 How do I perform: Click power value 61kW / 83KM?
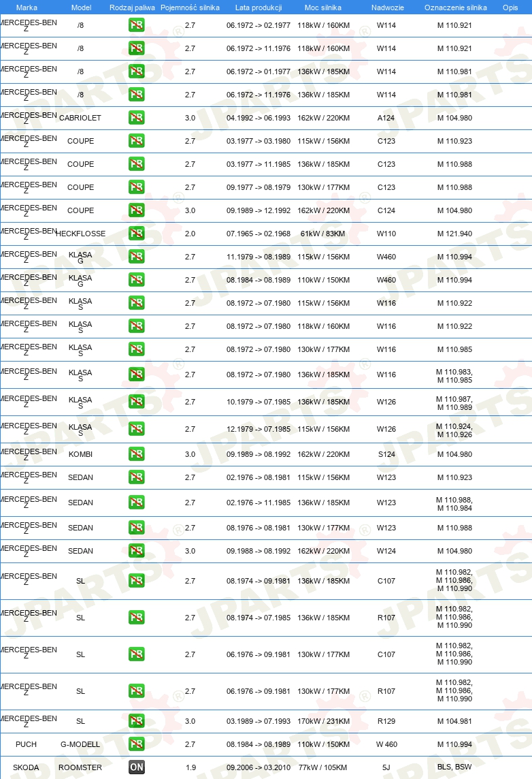(x=322, y=234)
